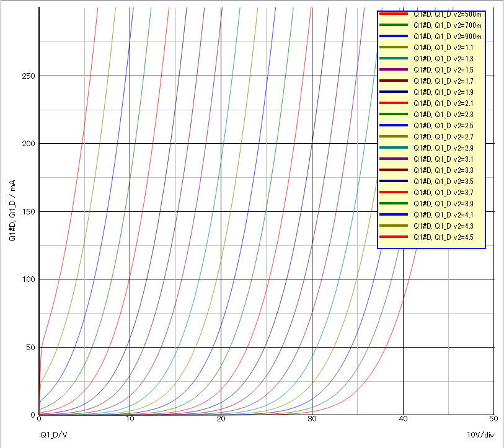Click the 250 tick on the Y axis
Screen dimensions: 504x448
[x=29, y=76]
